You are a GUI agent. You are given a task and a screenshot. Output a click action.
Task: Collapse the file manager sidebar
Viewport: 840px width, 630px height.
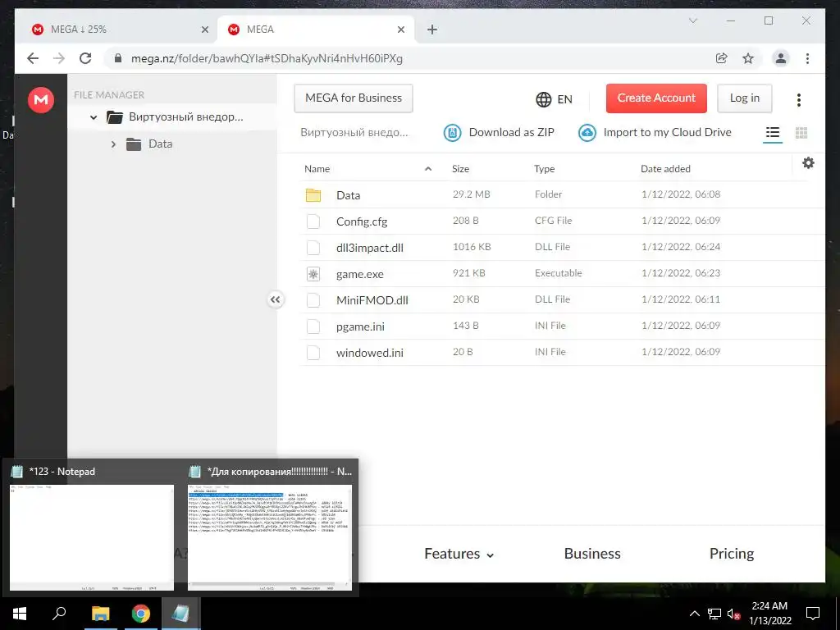pos(276,300)
